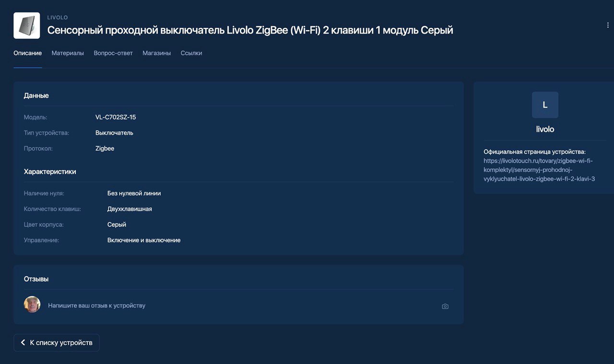Click the Livolo switch product thumbnail
Image resolution: width=614 pixels, height=364 pixels.
coord(27,25)
